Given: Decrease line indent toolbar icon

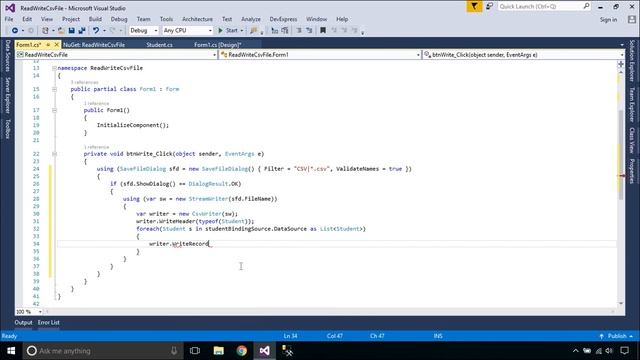Looking at the screenshot, I should pos(299,31).
